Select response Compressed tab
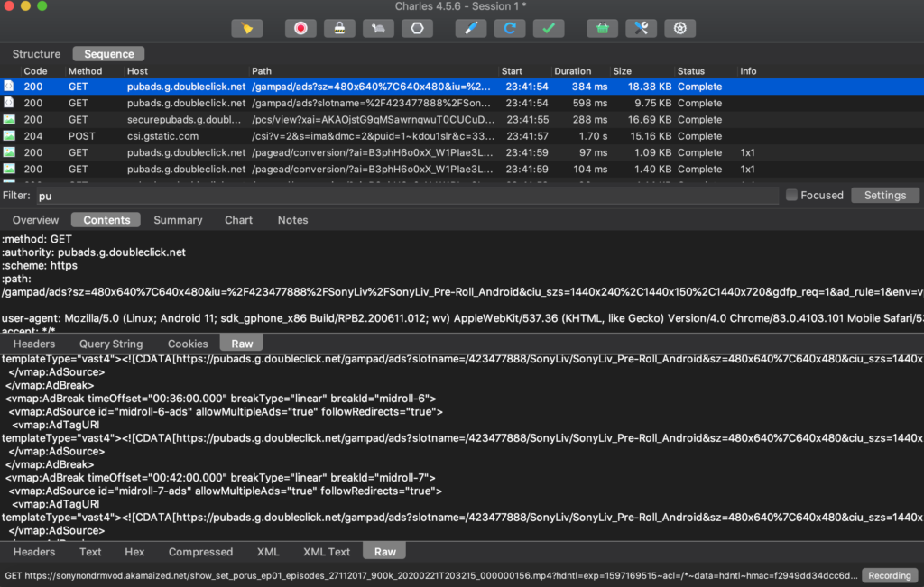Screen dimensions: 924x587 [x=200, y=552]
